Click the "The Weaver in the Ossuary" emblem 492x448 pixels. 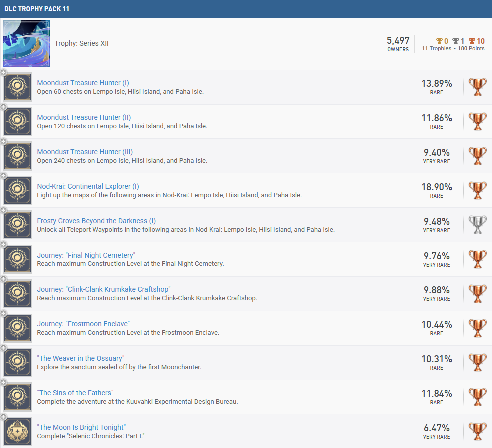[x=18, y=362]
